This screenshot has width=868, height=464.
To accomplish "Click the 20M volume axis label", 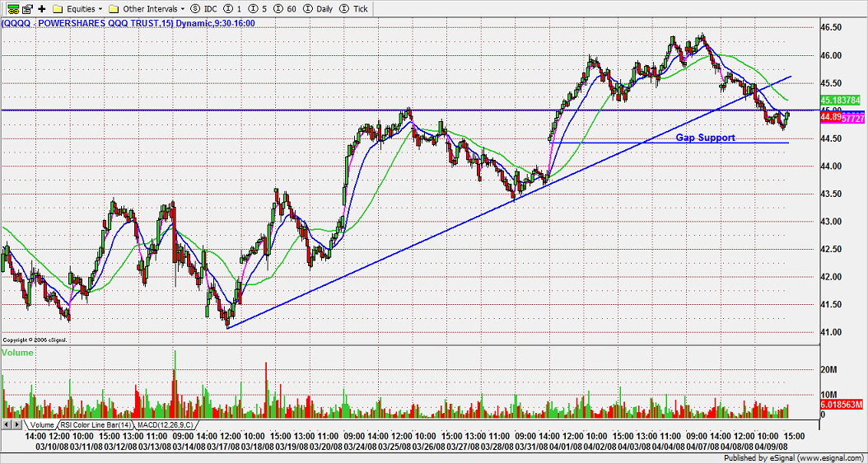I will coord(828,370).
